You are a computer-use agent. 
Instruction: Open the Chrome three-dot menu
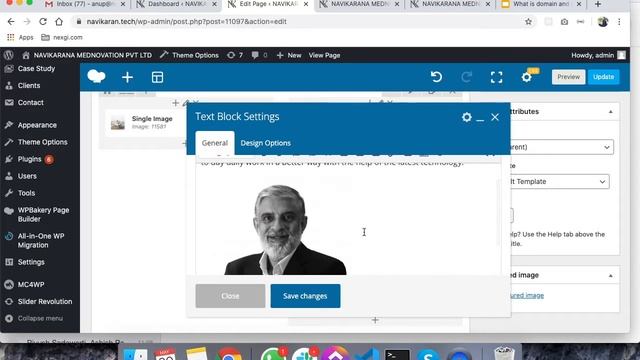click(619, 22)
